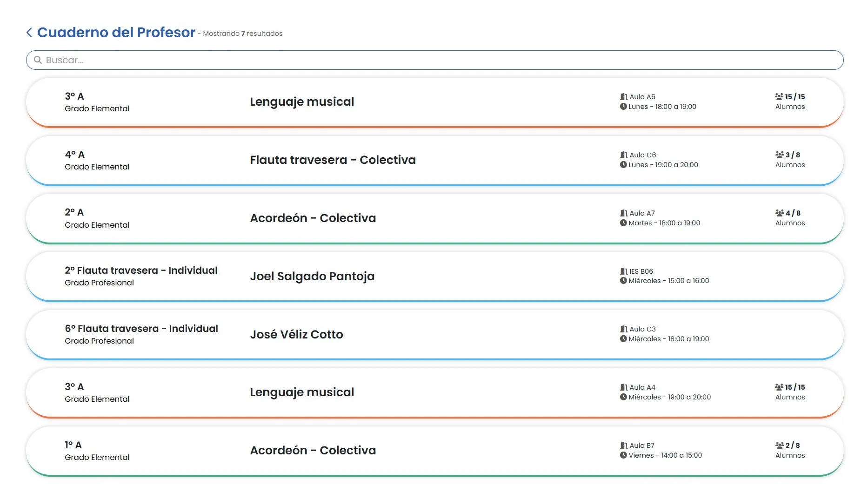The image size is (868, 500).
Task: Select the clock icon next to Viernes - 14:00 a 15:00
Action: [x=623, y=455]
